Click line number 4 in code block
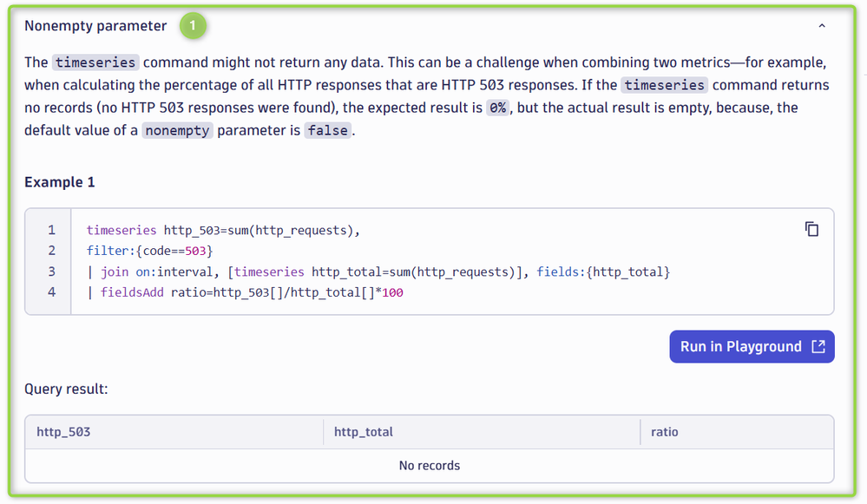867x504 pixels. 51,292
